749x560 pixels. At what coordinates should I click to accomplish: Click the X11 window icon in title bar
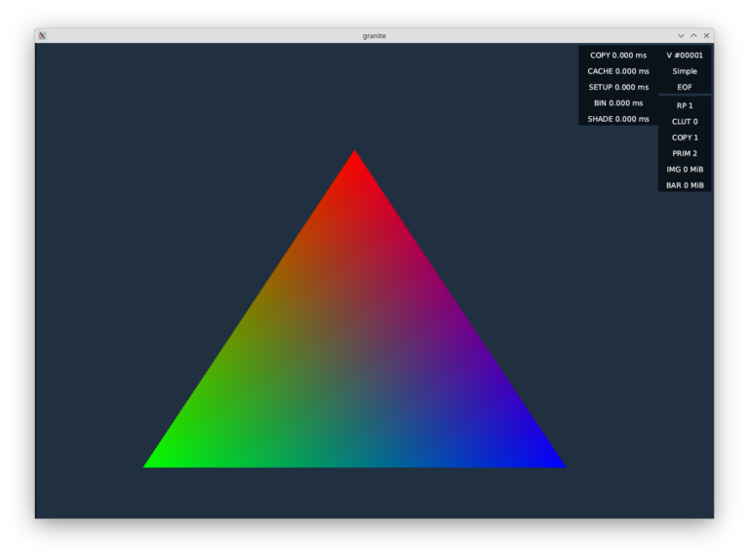pyautogui.click(x=42, y=35)
